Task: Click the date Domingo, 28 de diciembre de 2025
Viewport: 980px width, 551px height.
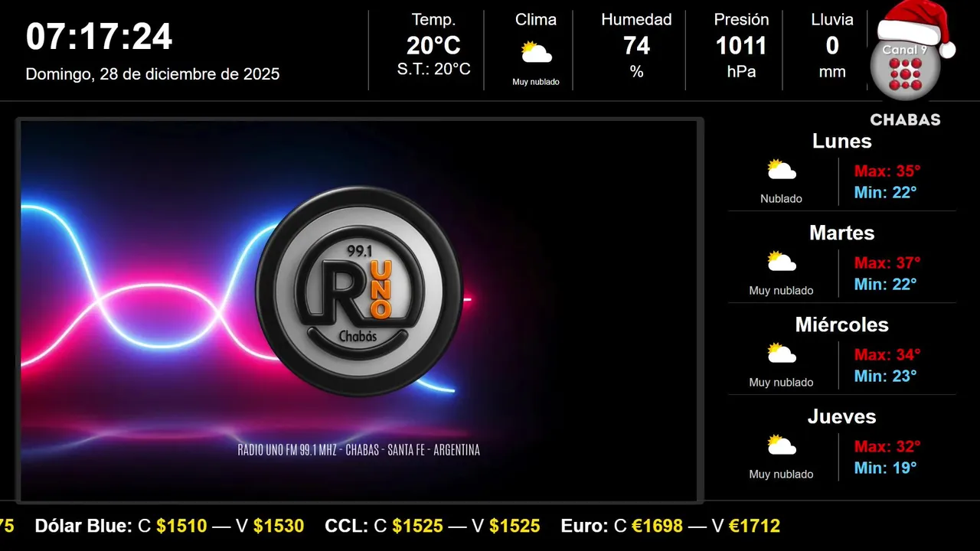Action: point(152,74)
